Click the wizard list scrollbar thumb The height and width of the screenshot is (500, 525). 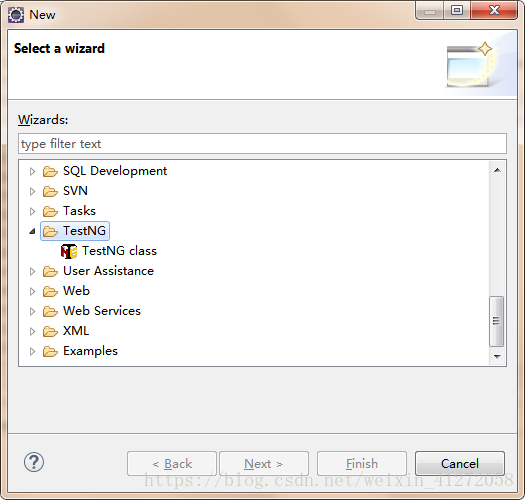click(497, 321)
